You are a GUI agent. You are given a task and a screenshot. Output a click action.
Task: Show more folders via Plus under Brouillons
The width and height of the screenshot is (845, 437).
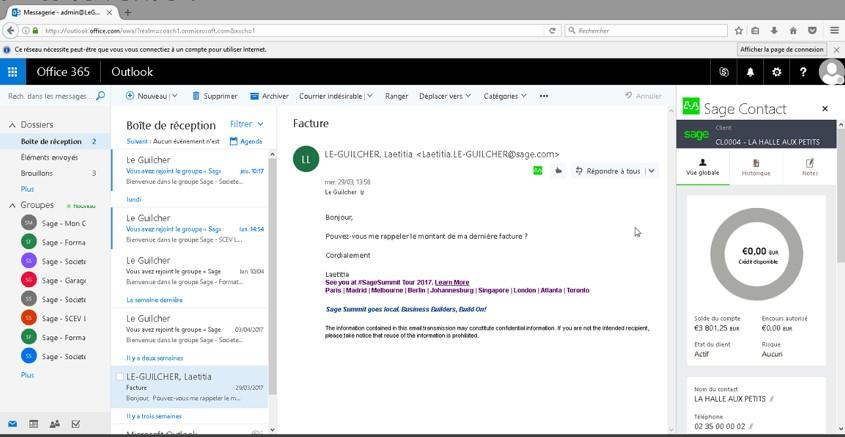point(27,189)
